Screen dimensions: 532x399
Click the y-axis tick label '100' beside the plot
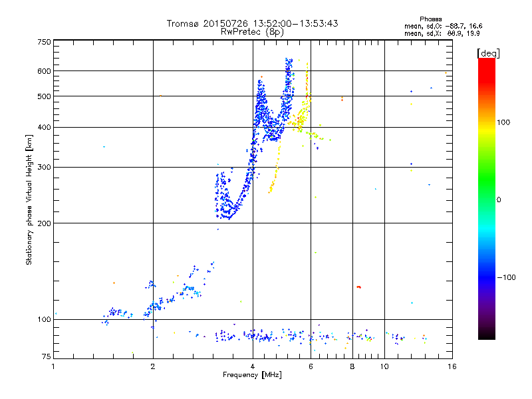44,319
